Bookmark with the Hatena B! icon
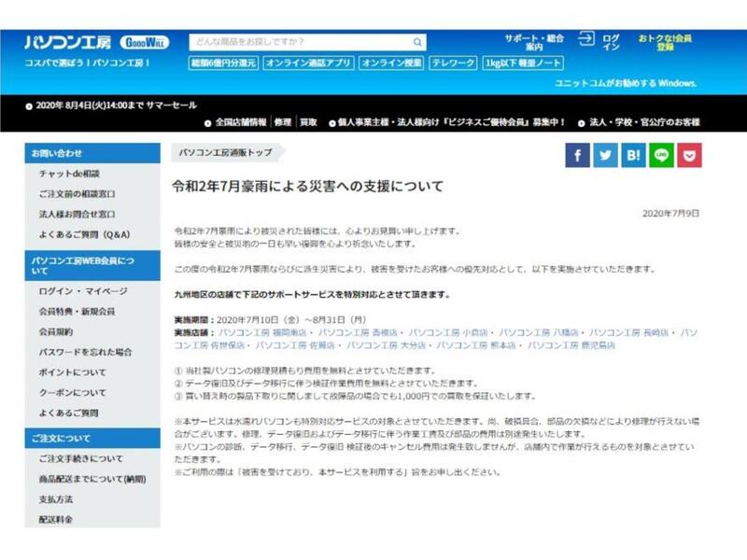Image resolution: width=747 pixels, height=560 pixels. (x=633, y=155)
